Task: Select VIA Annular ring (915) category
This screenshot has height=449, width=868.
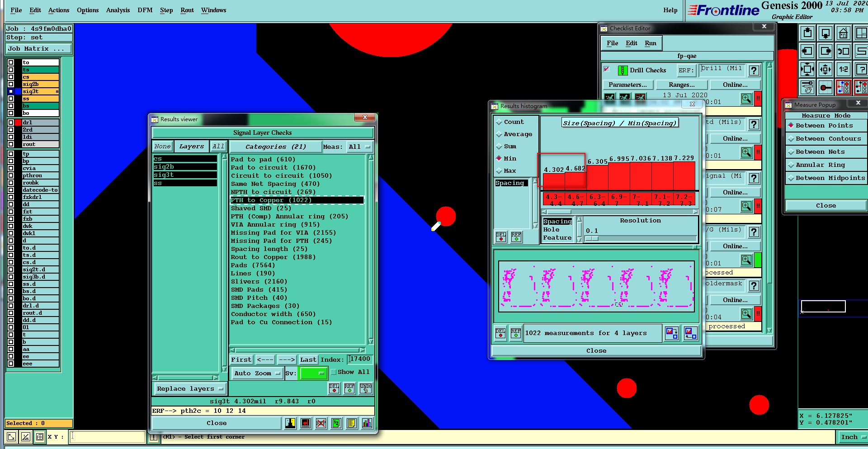Action: click(x=275, y=225)
